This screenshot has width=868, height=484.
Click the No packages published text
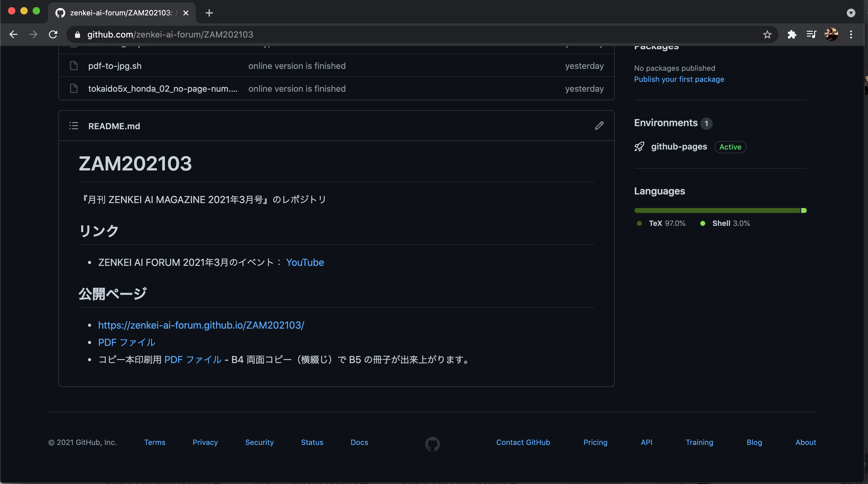(x=674, y=68)
